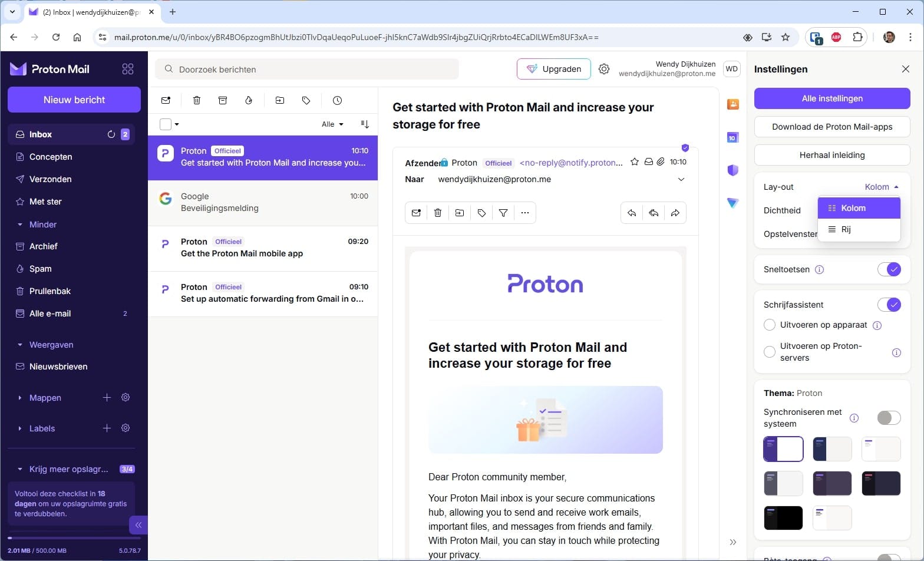924x561 pixels.
Task: Disable the Schrijfassistent switch
Action: click(889, 305)
